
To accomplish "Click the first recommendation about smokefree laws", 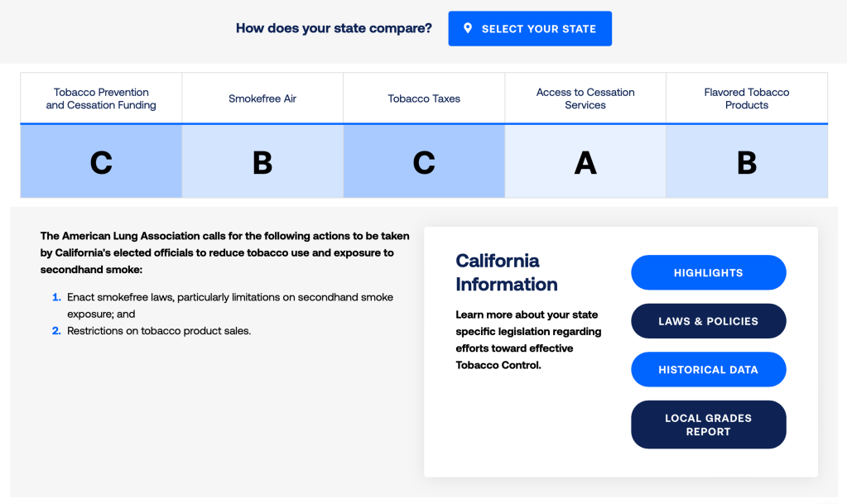I will point(230,305).
